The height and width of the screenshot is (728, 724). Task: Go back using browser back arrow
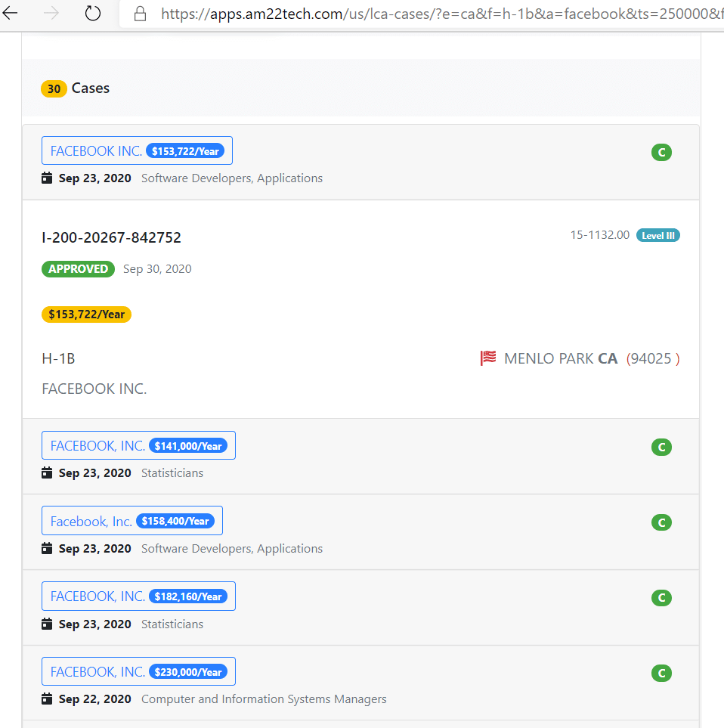[x=10, y=14]
